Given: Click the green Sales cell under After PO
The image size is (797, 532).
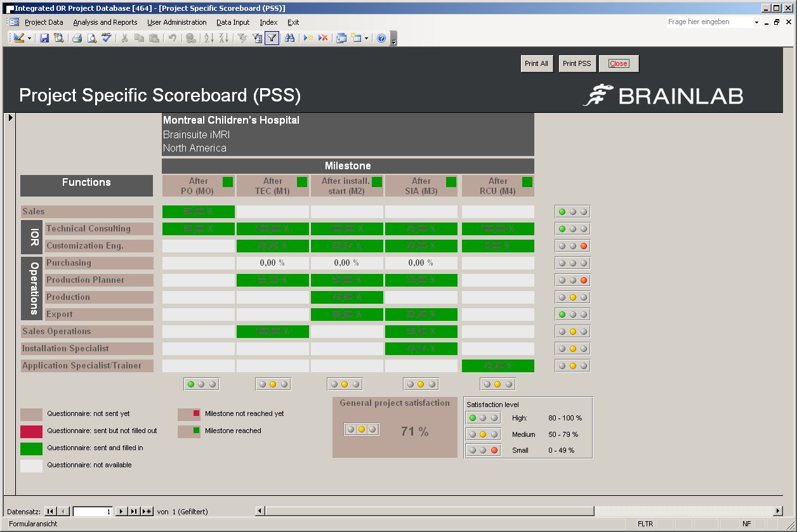Looking at the screenshot, I should [x=199, y=212].
